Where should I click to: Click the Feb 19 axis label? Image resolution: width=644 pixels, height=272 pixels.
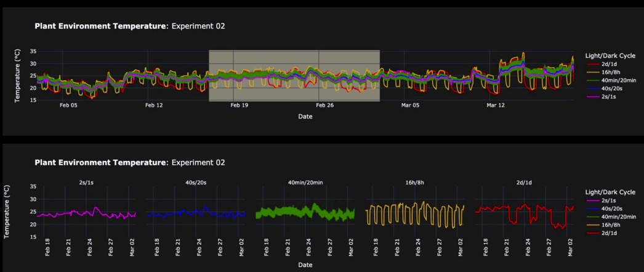(239, 105)
